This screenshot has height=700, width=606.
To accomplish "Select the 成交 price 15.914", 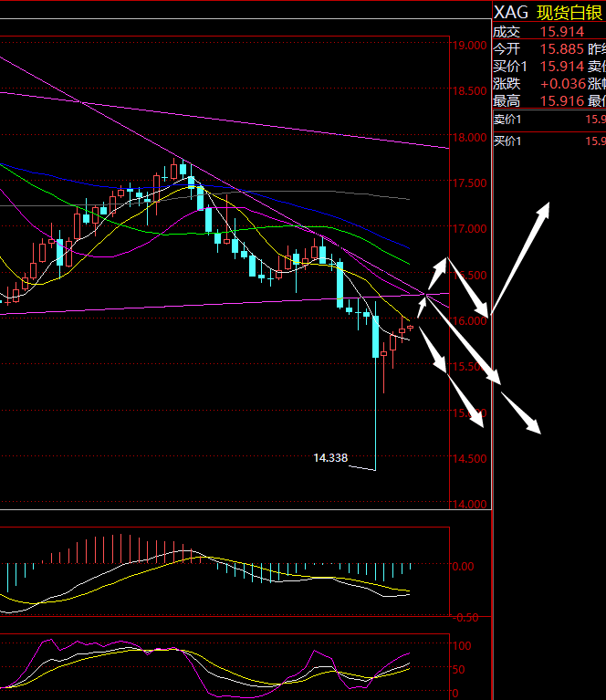I will tap(562, 32).
